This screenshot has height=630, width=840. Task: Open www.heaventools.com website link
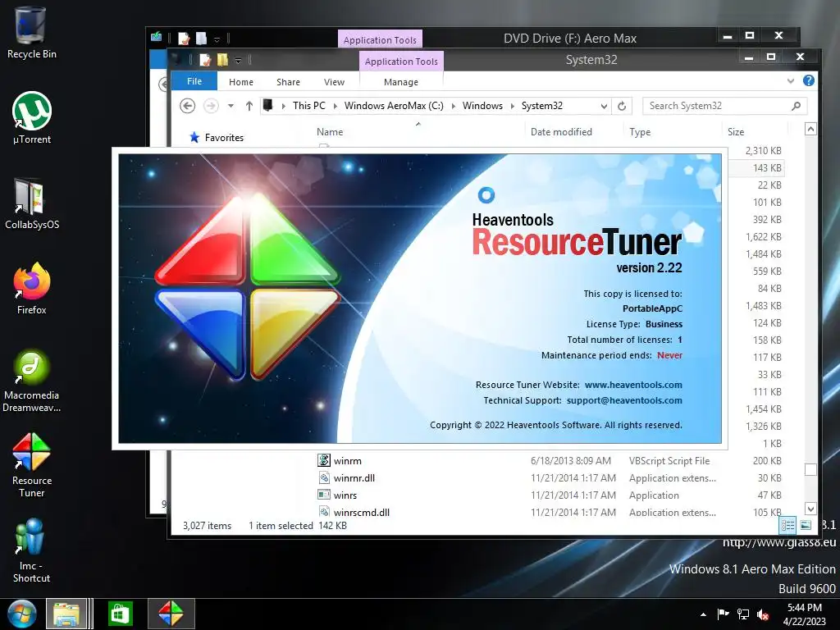(x=633, y=385)
